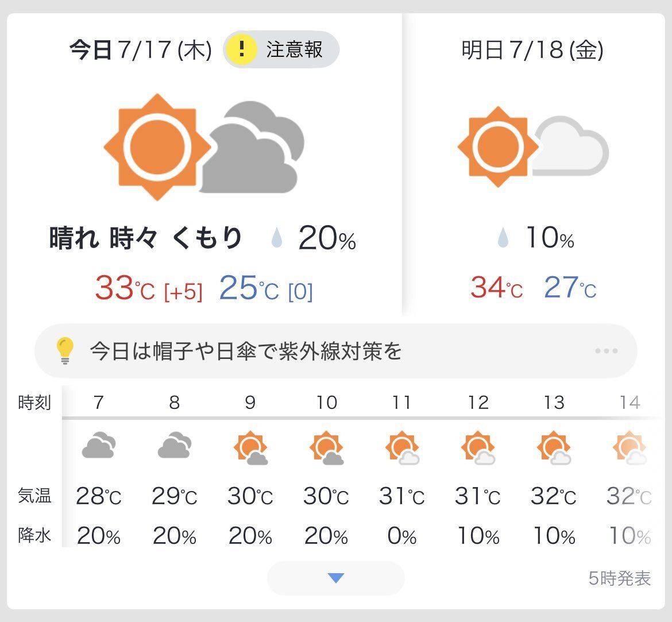Click tomorrow's low temperature 27℃
672x622 pixels.
pos(570,288)
